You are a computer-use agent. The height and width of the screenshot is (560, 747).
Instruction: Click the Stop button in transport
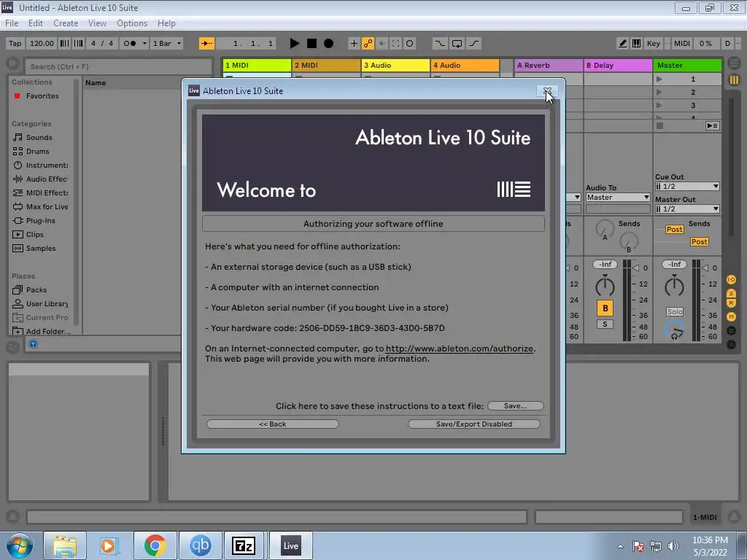pos(311,43)
